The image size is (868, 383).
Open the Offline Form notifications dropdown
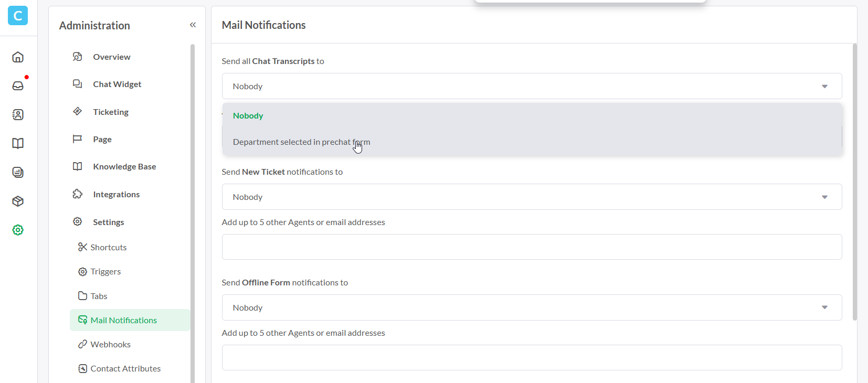coord(532,307)
